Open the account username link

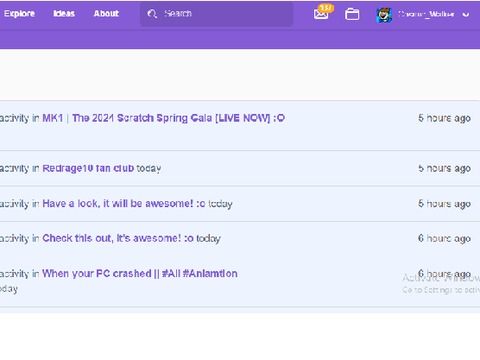pos(426,14)
